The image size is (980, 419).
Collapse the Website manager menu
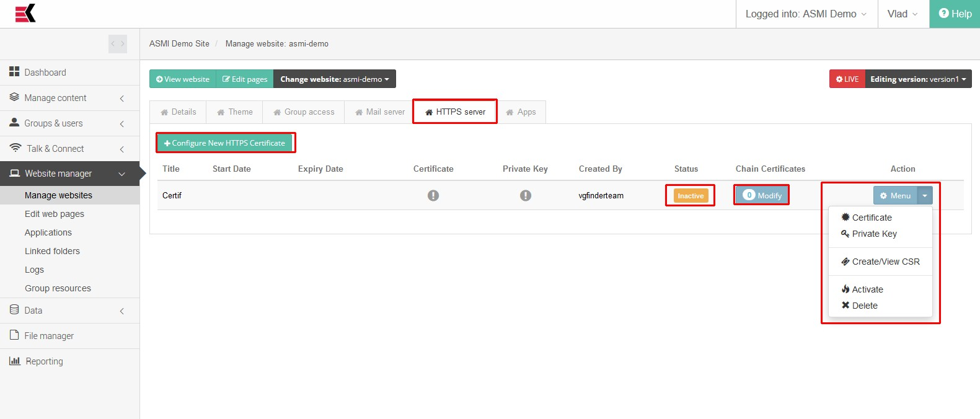click(69, 174)
